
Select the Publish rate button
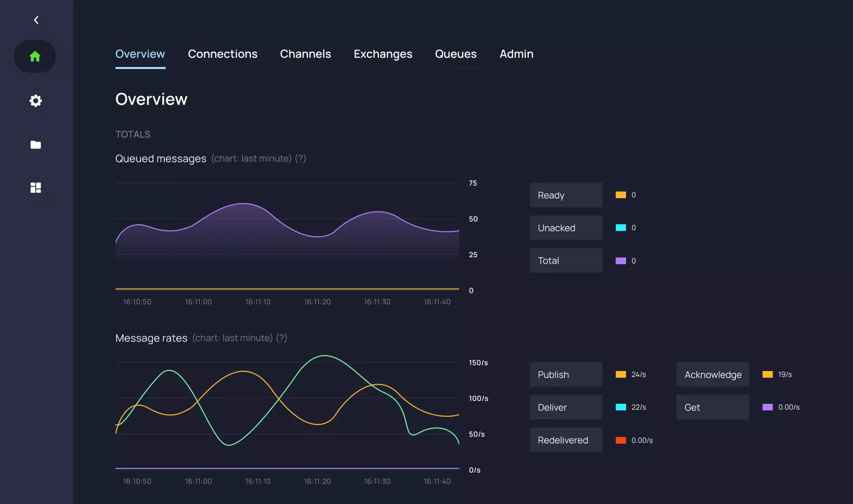(566, 374)
